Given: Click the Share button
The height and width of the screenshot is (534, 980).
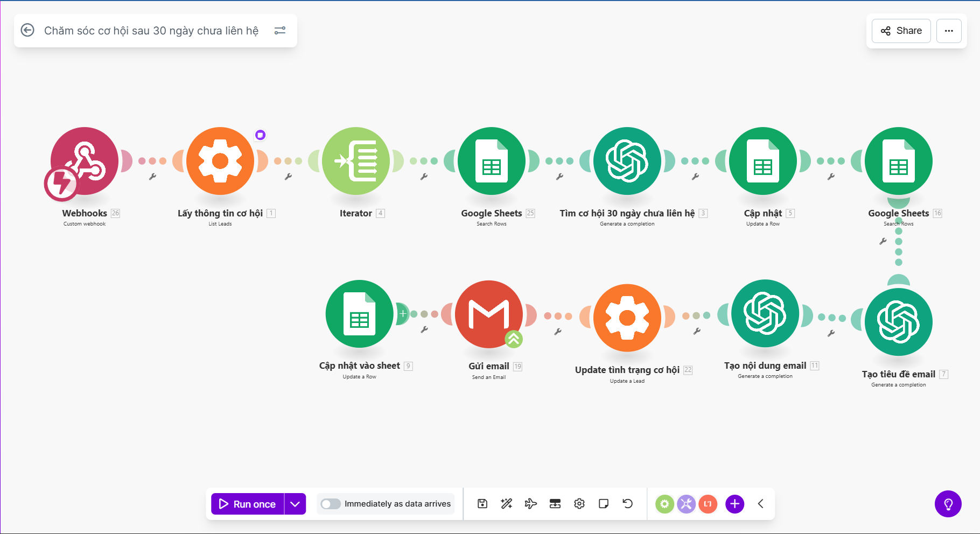Looking at the screenshot, I should (901, 31).
